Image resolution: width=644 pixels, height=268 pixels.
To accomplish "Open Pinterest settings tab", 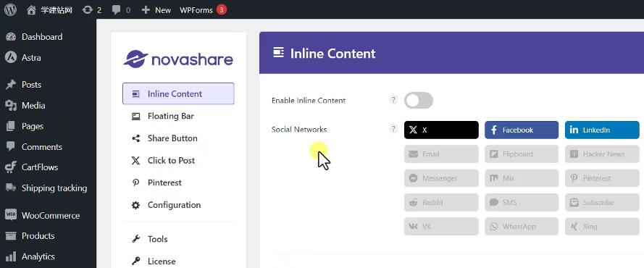I will tap(178, 183).
